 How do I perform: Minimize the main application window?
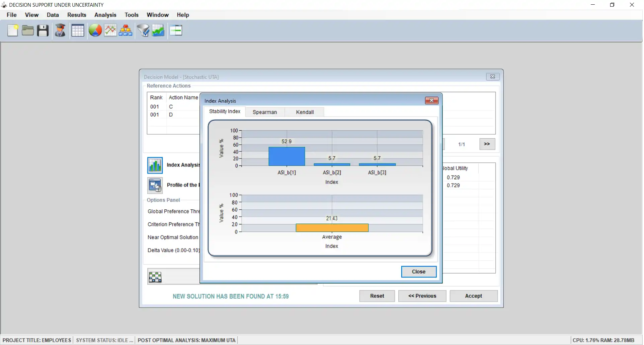(x=593, y=5)
